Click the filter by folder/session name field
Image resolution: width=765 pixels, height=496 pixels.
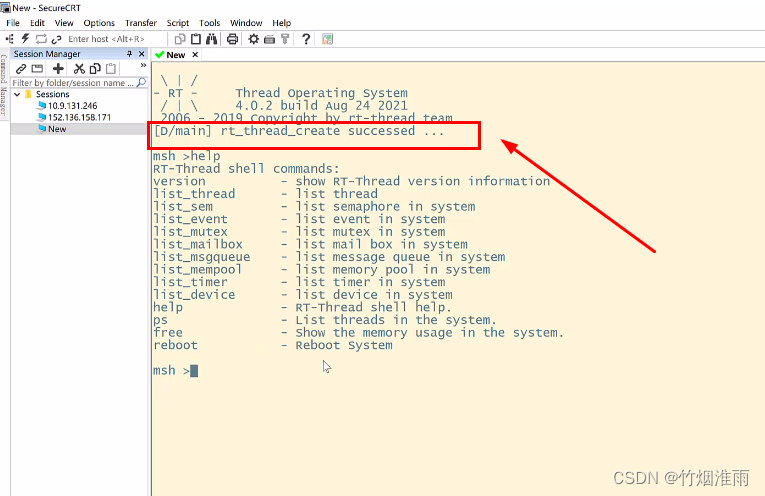click(73, 83)
